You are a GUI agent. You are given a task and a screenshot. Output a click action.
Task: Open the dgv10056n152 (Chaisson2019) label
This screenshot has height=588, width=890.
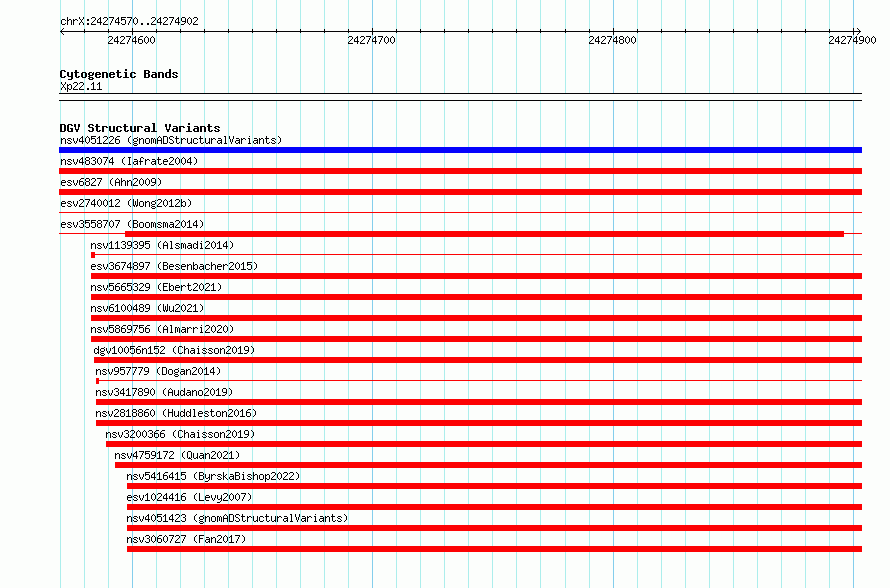pyautogui.click(x=174, y=350)
